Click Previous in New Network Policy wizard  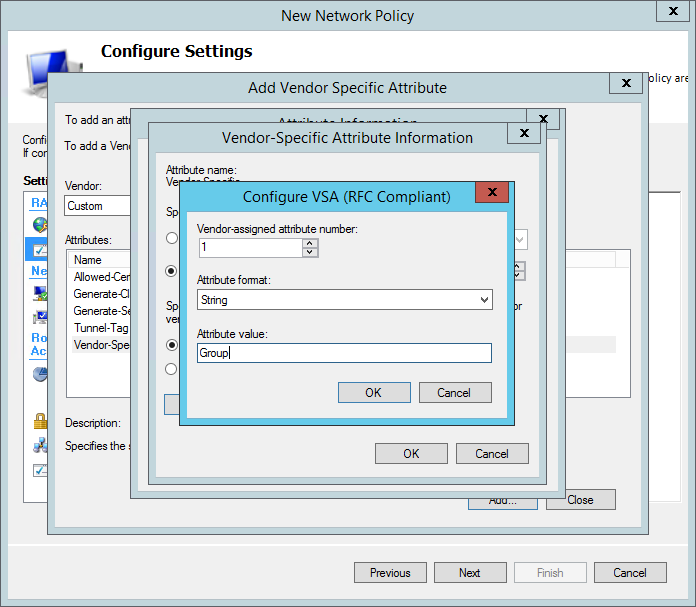pos(390,573)
